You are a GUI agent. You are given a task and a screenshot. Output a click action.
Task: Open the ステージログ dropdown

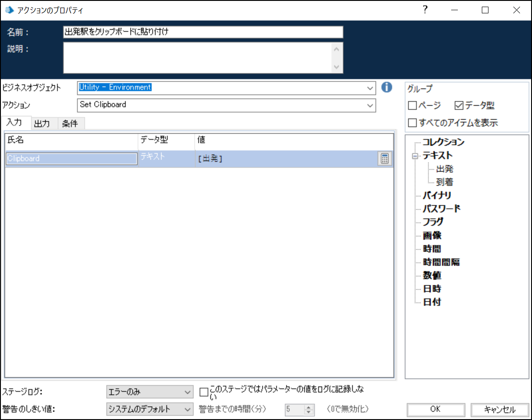(x=188, y=392)
